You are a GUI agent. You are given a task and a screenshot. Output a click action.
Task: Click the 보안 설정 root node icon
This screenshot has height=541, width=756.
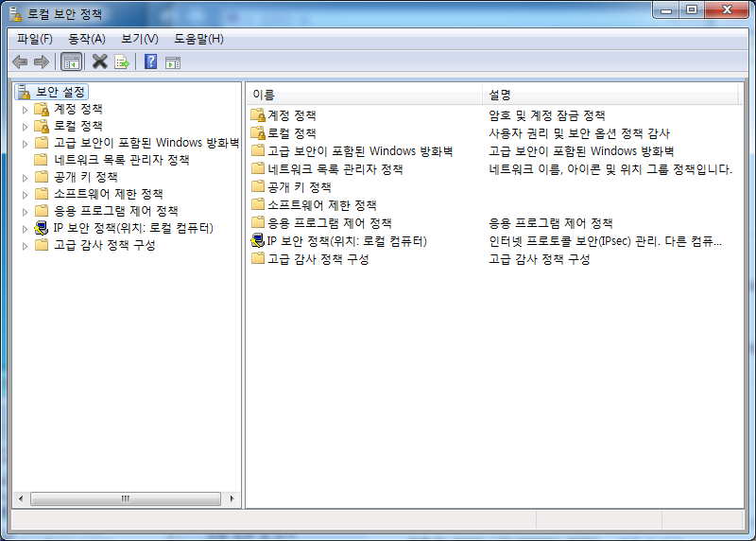pos(25,92)
